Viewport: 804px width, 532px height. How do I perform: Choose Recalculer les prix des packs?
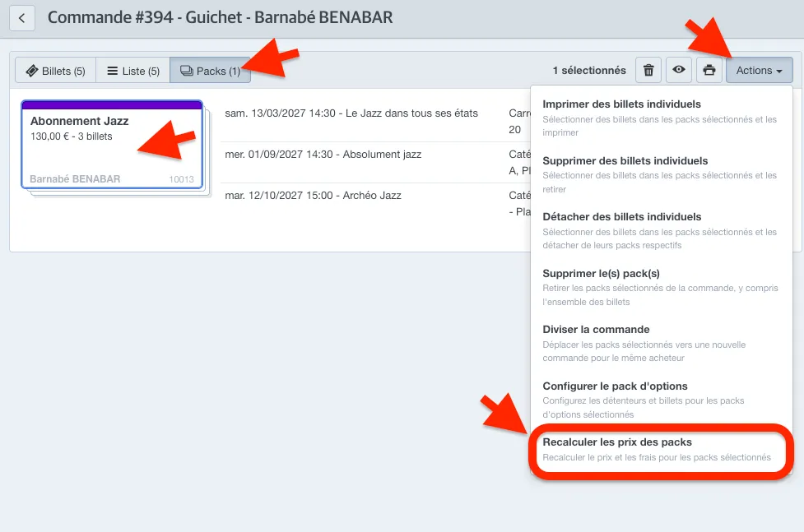pyautogui.click(x=661, y=450)
